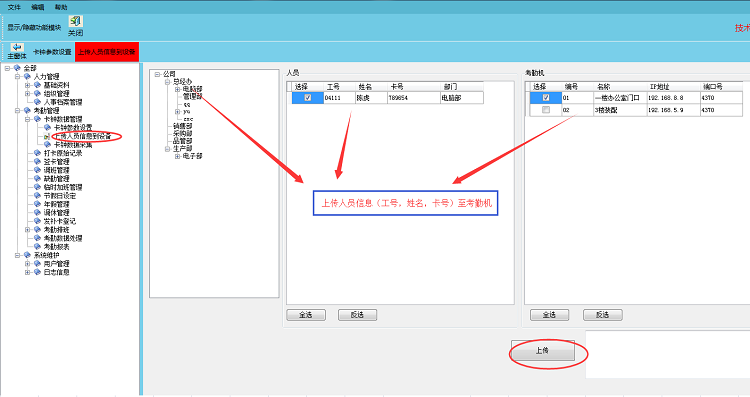750x397 pixels.
Task: Click the icon beside 人事档案管理
Action: 37,102
